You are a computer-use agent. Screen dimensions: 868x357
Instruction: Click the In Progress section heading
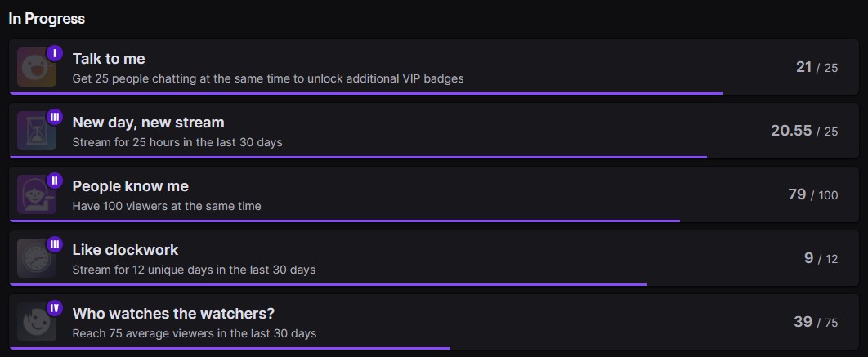[47, 18]
